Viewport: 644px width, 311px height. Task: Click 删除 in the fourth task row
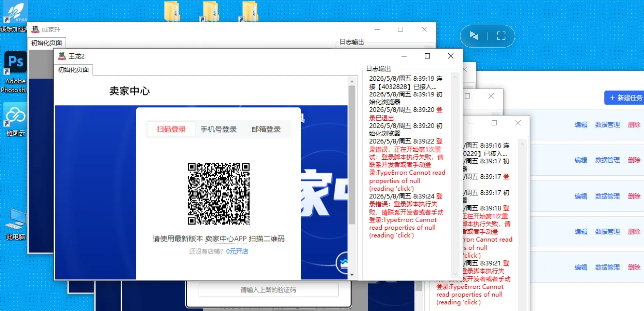point(634,231)
